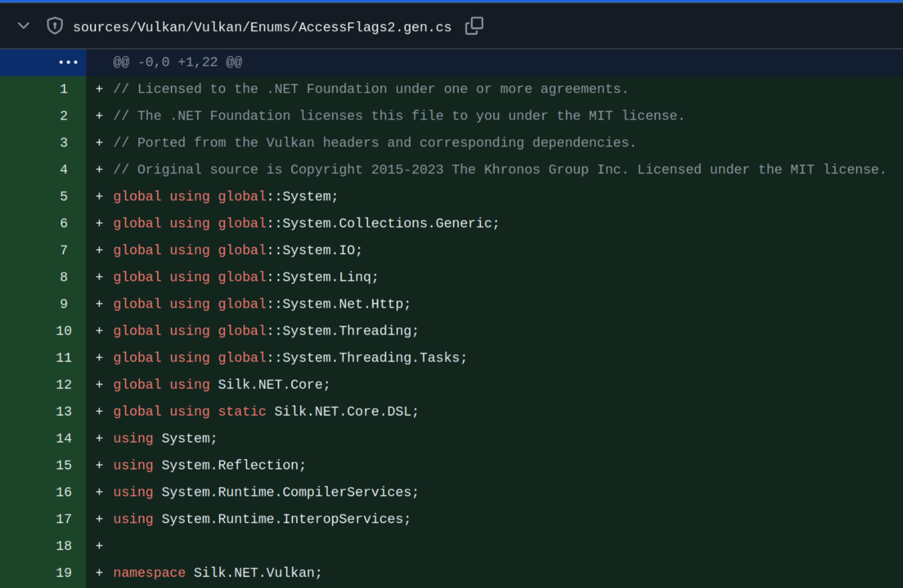Copy the file path with the copy icon

tap(474, 26)
